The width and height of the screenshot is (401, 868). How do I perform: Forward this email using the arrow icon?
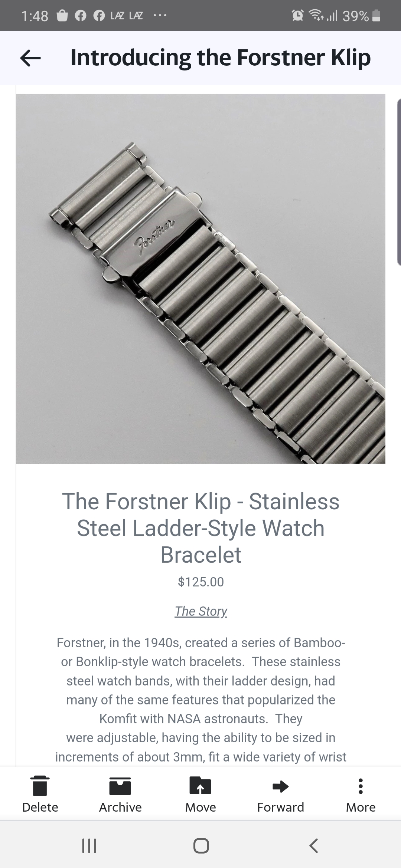click(x=281, y=786)
